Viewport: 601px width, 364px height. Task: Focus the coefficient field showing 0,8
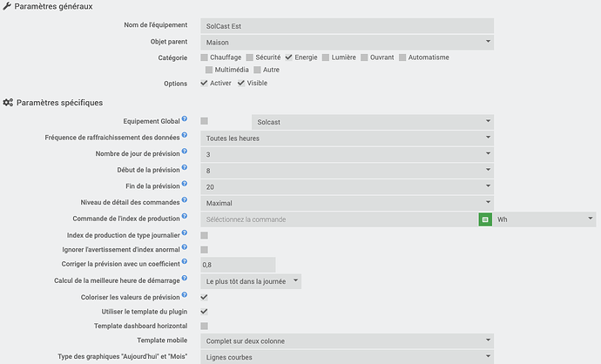[237, 265]
